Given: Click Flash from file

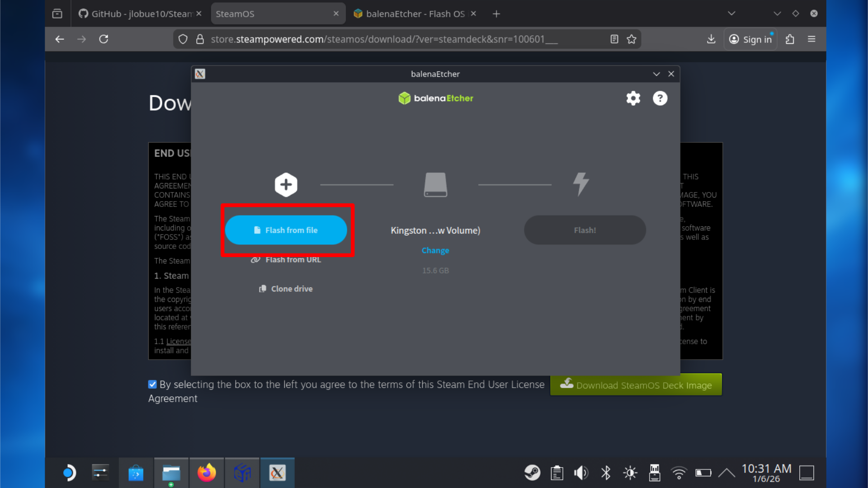Looking at the screenshot, I should (287, 230).
